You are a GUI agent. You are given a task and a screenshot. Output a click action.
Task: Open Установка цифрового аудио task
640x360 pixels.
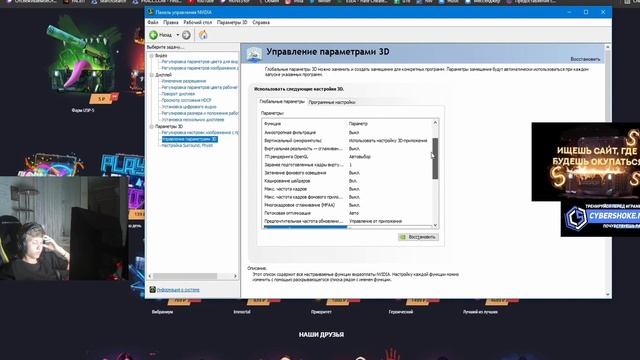pyautogui.click(x=189, y=107)
